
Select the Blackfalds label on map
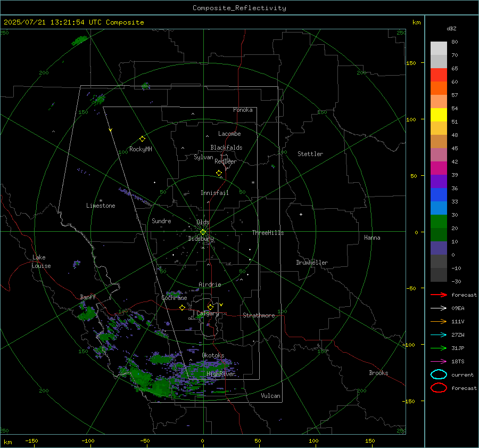[226, 148]
